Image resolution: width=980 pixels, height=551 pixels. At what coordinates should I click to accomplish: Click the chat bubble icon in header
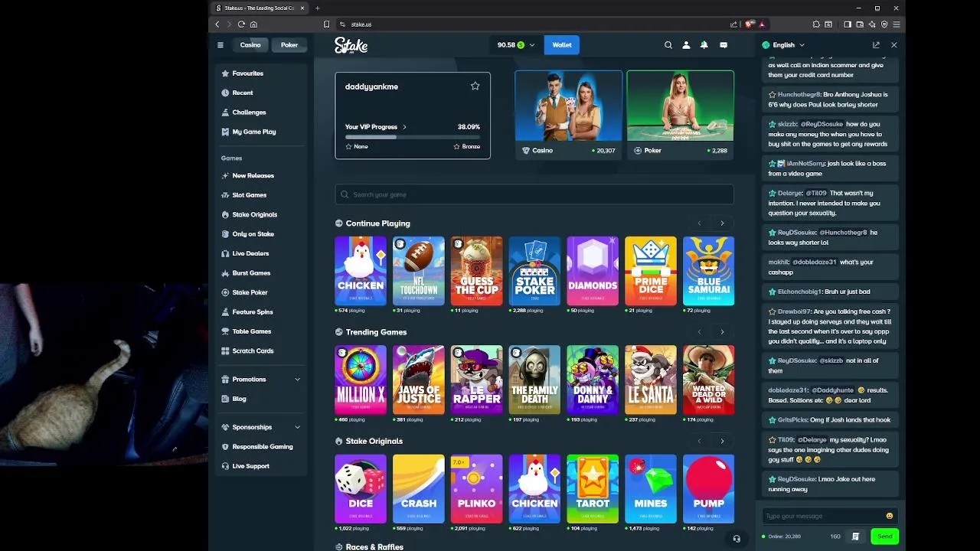tap(724, 45)
